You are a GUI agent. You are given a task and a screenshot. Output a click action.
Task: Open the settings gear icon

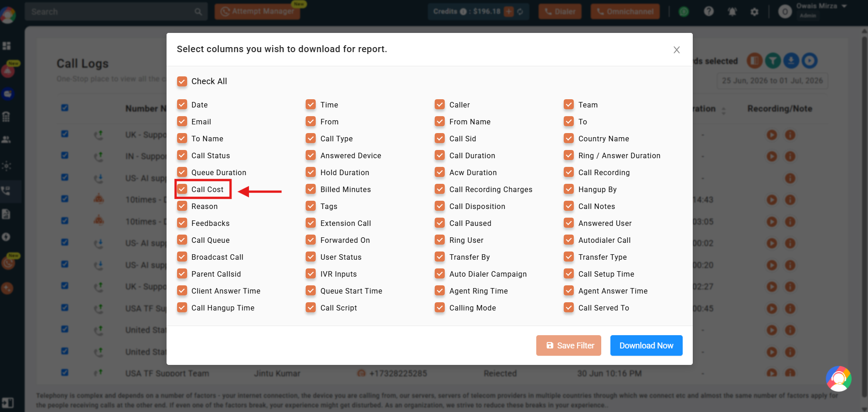point(755,12)
